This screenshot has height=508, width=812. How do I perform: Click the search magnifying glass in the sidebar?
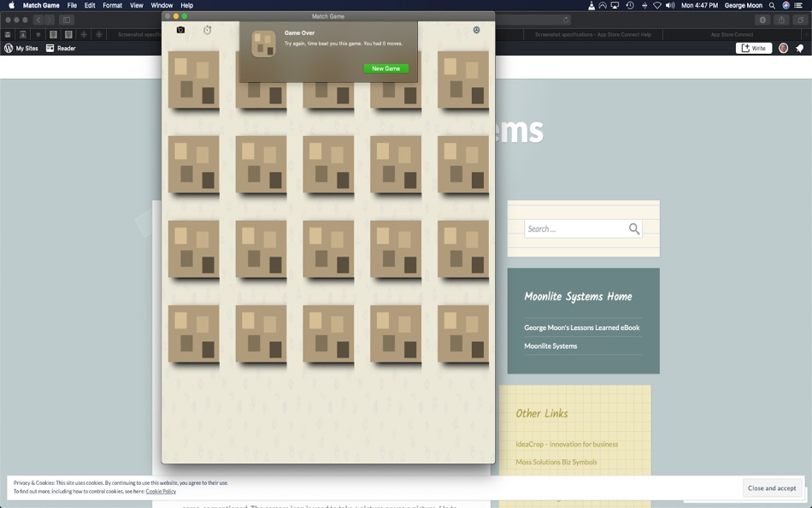coord(633,228)
